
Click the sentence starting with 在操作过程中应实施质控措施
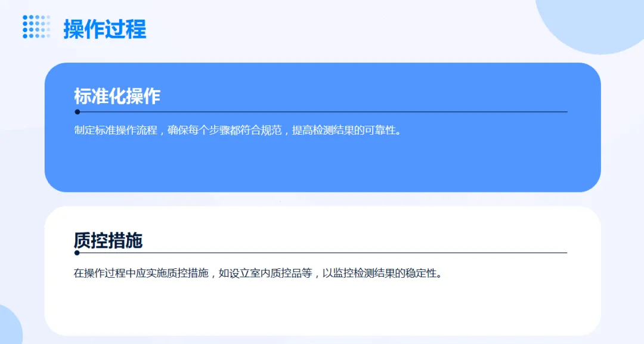tap(258, 273)
